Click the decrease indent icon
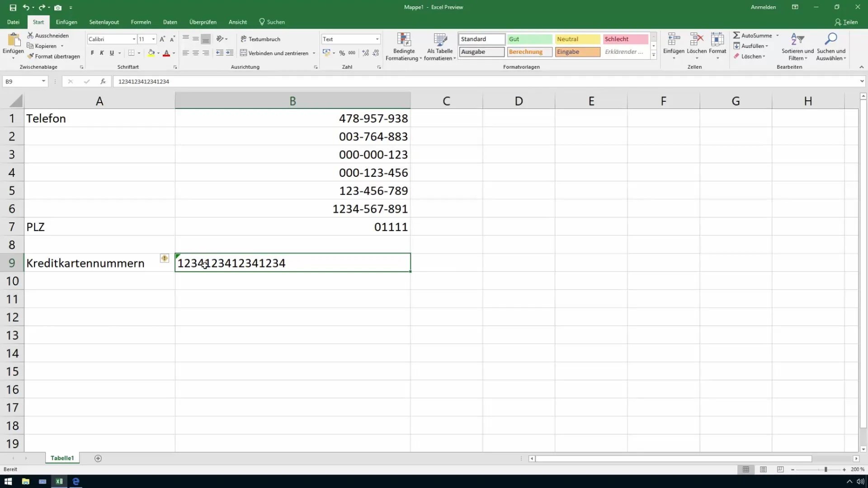 pyautogui.click(x=220, y=53)
